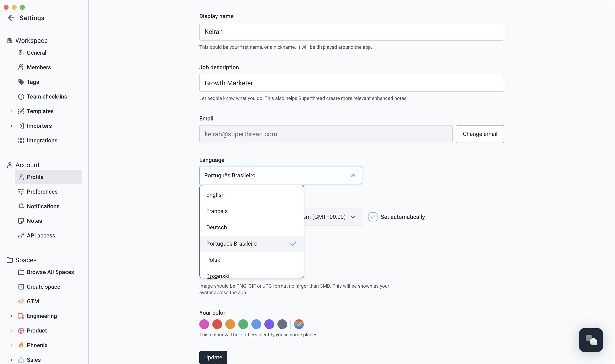
Task: Uncheck the Set automatically timezone checkbox
Action: coord(373,217)
